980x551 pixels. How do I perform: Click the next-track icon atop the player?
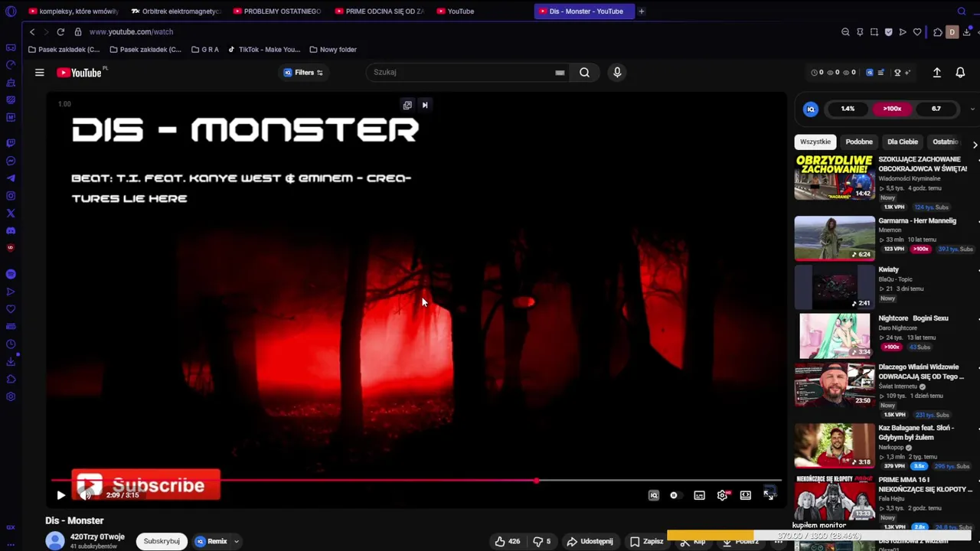tap(425, 105)
